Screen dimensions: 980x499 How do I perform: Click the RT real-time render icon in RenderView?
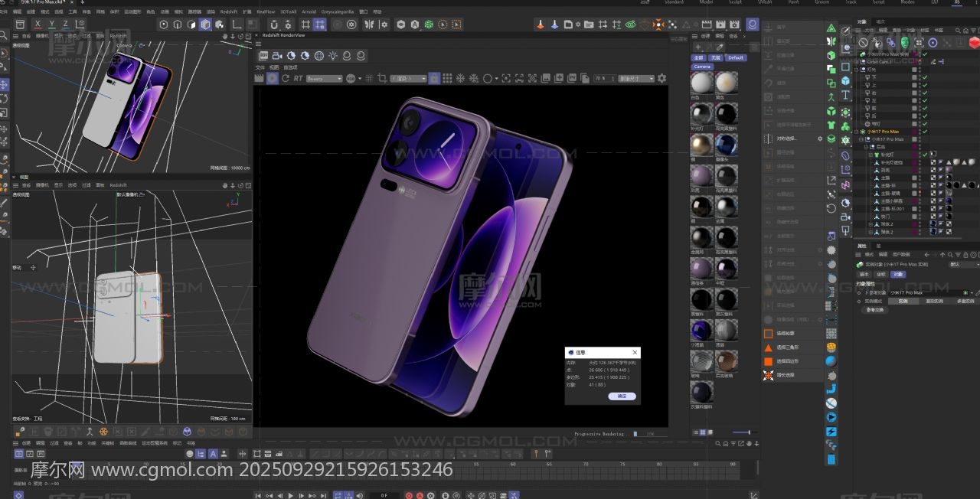tap(298, 79)
